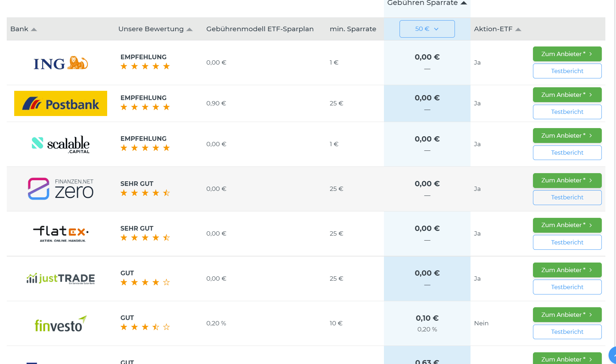616x364 pixels.
Task: Open the Postbank Testbericht
Action: click(x=567, y=112)
